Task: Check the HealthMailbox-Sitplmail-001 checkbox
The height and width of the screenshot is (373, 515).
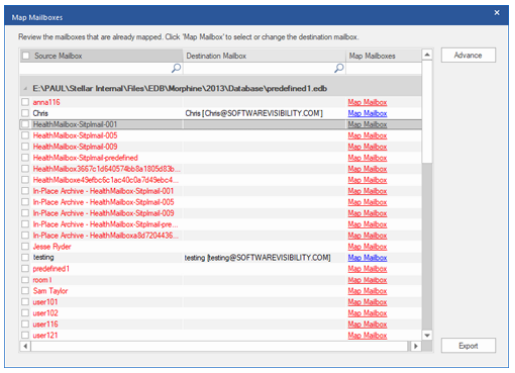Action: (x=25, y=124)
